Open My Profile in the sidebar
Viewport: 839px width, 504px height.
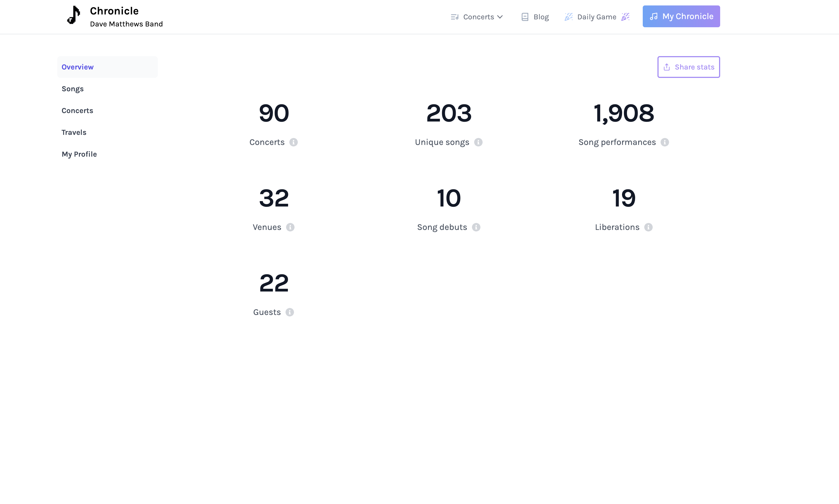click(x=79, y=154)
